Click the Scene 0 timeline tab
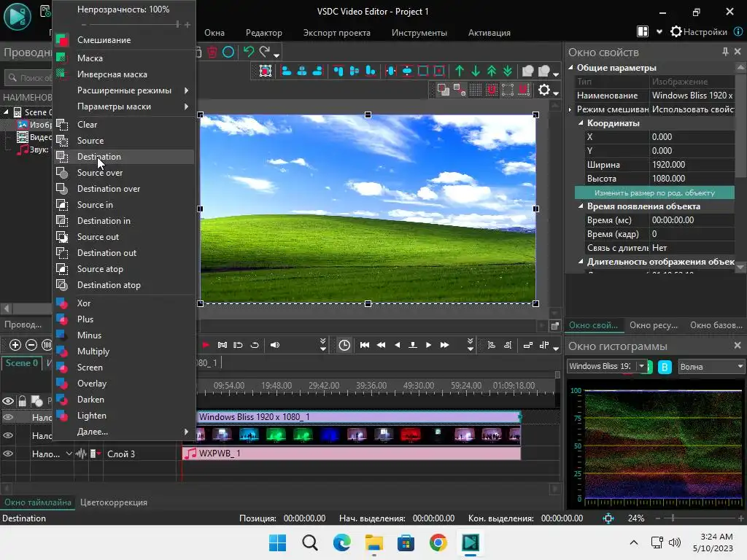The image size is (747, 560). (x=21, y=363)
